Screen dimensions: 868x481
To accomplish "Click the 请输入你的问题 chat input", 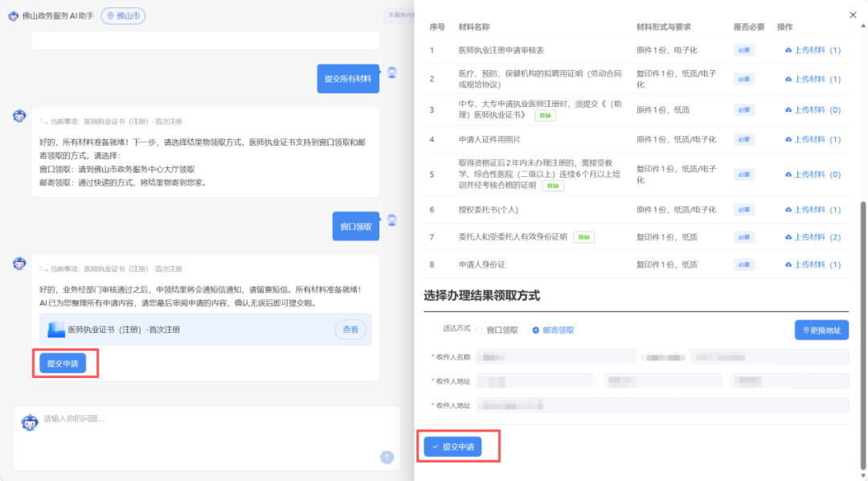I will [207, 438].
